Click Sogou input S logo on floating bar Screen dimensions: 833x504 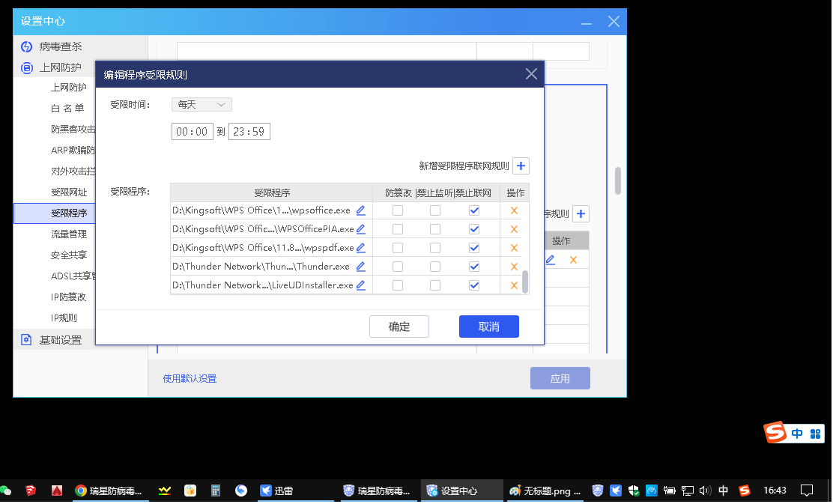[775, 432]
